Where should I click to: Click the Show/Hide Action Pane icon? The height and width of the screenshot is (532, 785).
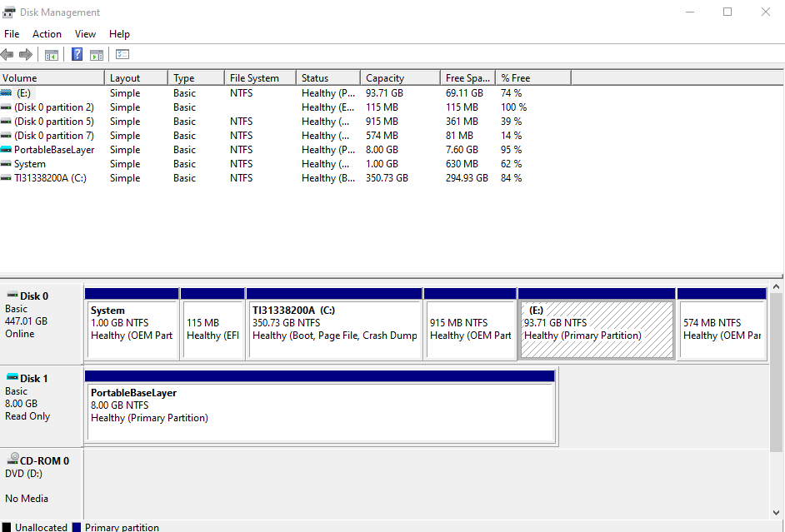click(96, 54)
